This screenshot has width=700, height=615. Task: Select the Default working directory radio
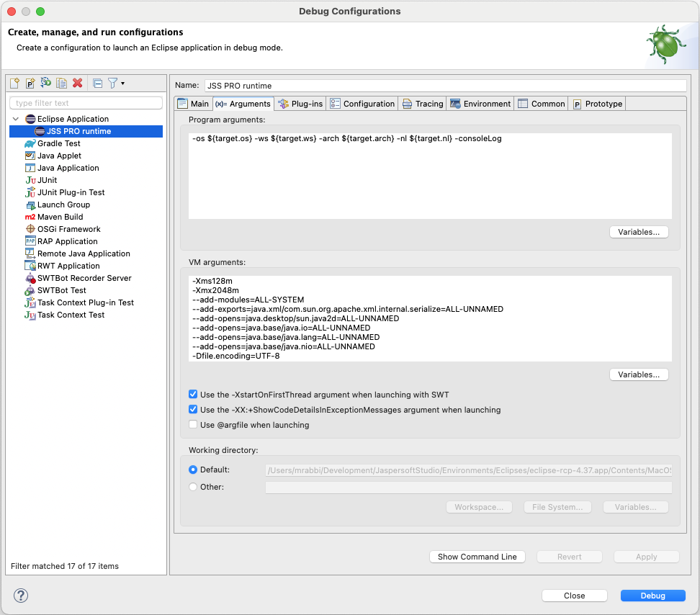[x=193, y=470]
